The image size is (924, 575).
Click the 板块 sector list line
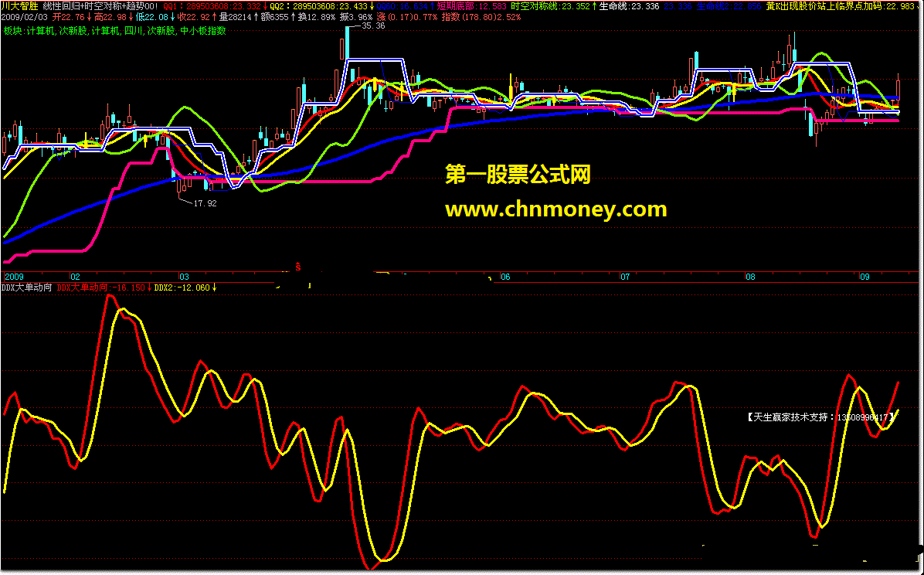114,31
